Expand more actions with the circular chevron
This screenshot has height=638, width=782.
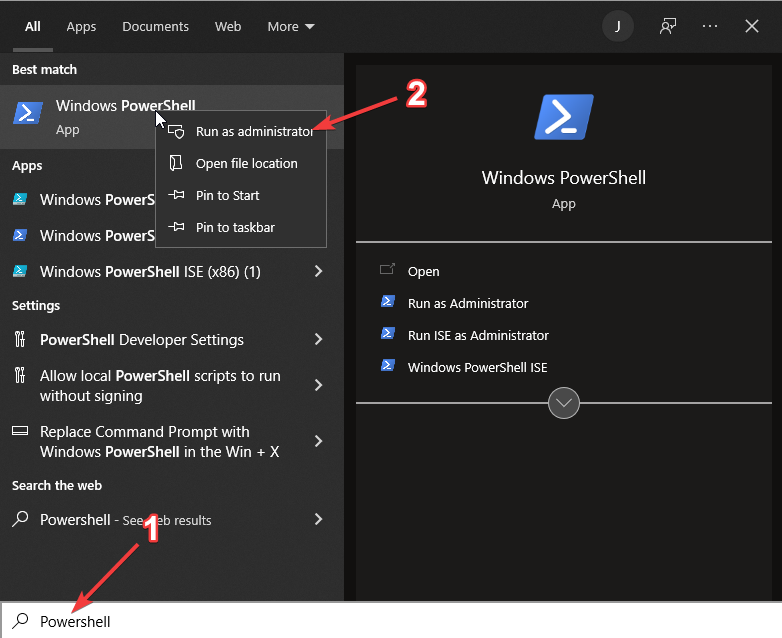(564, 403)
